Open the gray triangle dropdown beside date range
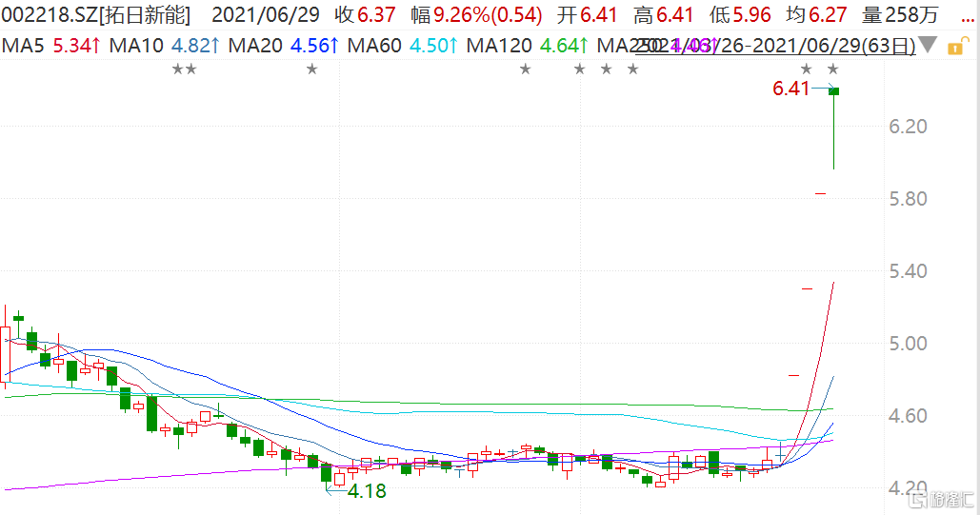 point(928,45)
